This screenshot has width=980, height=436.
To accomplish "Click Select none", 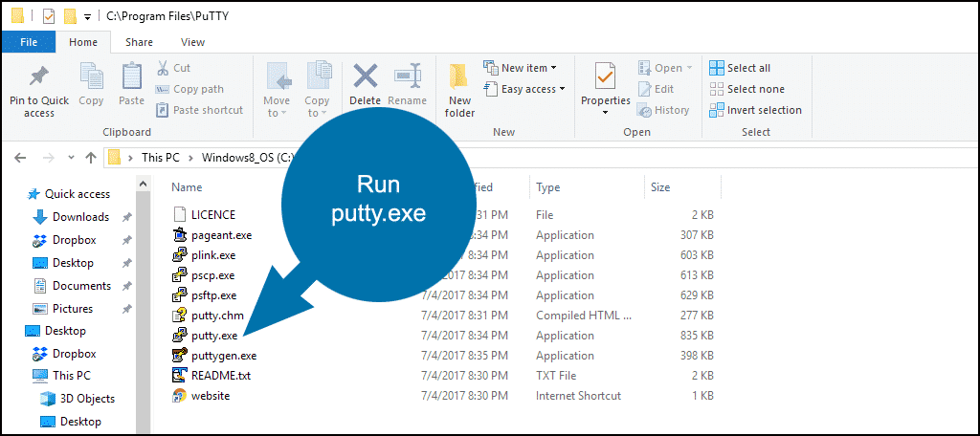I will (746, 89).
